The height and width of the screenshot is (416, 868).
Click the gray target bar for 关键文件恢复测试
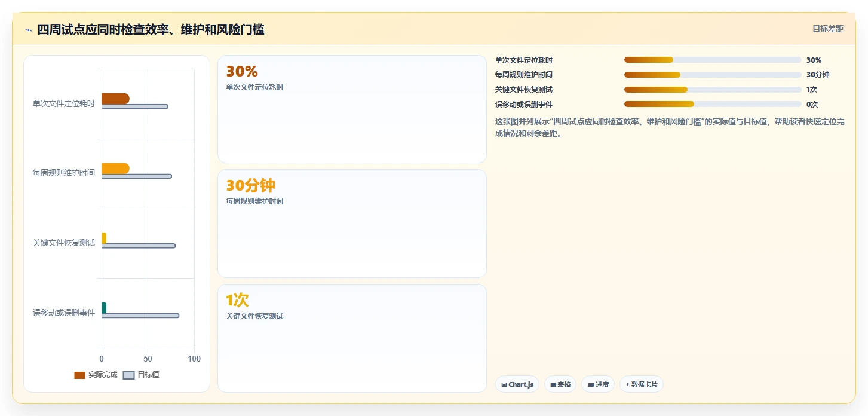(x=139, y=246)
